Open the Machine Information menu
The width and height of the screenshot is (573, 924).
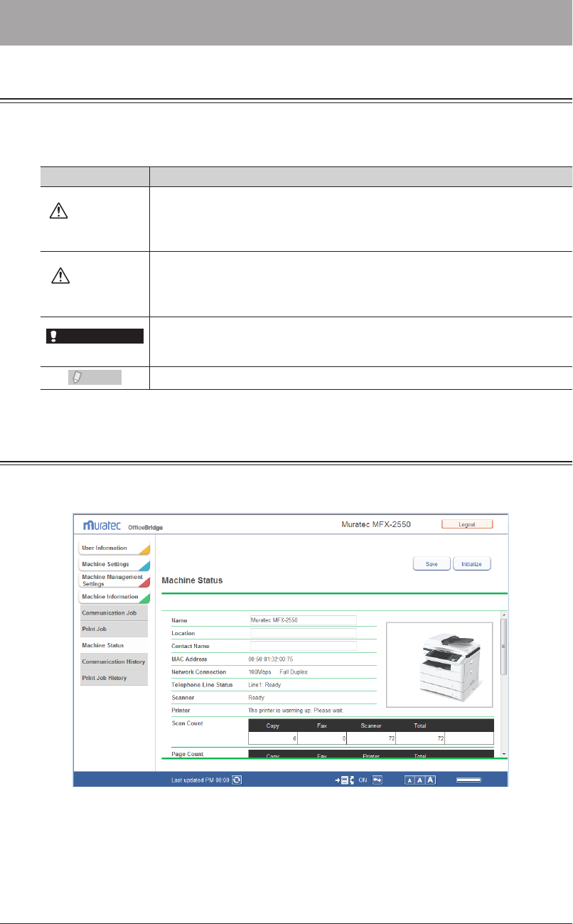tap(114, 596)
